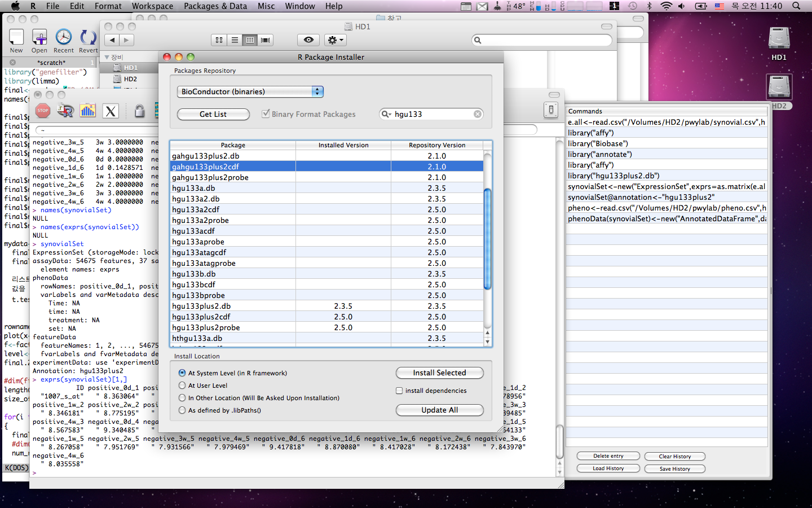Screen dimensions: 812x508
Task: Switch Finder to icon view
Action: [219, 40]
